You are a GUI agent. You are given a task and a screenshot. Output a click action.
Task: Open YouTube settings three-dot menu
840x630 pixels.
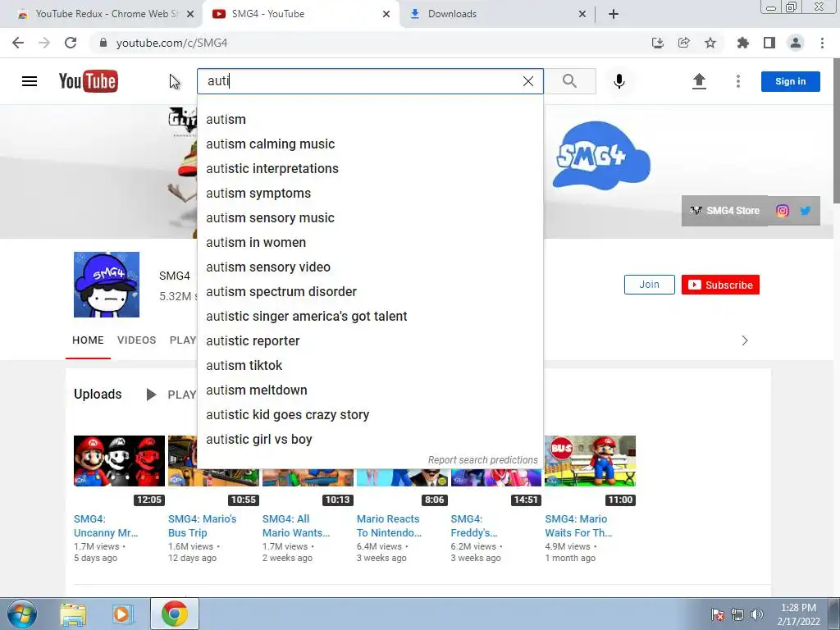click(738, 81)
